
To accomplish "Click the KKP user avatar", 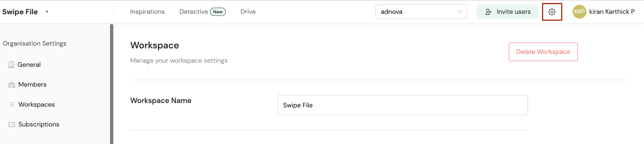I will point(579,12).
